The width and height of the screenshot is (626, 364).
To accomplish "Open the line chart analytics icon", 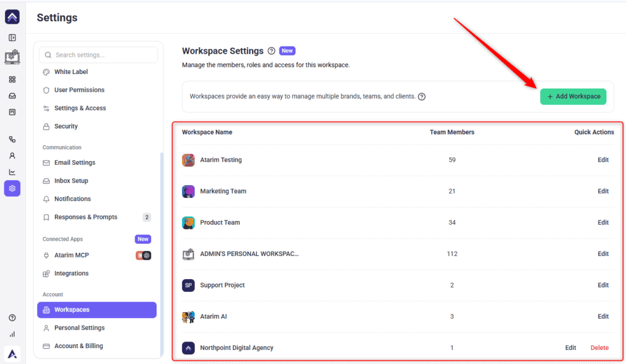I will 12,172.
